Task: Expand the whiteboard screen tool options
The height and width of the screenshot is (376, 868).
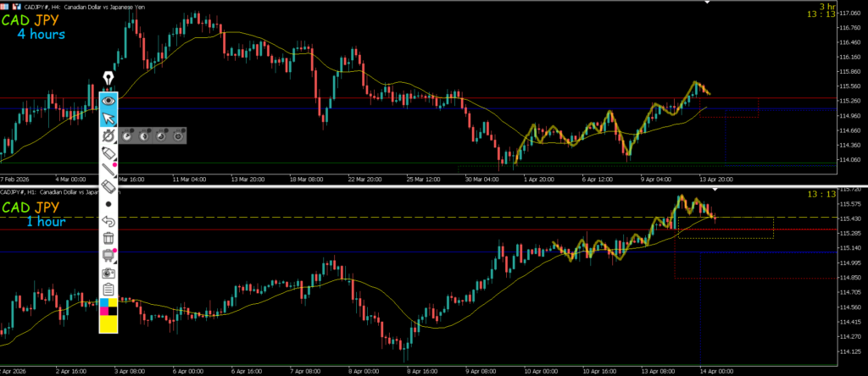Action: (108, 256)
